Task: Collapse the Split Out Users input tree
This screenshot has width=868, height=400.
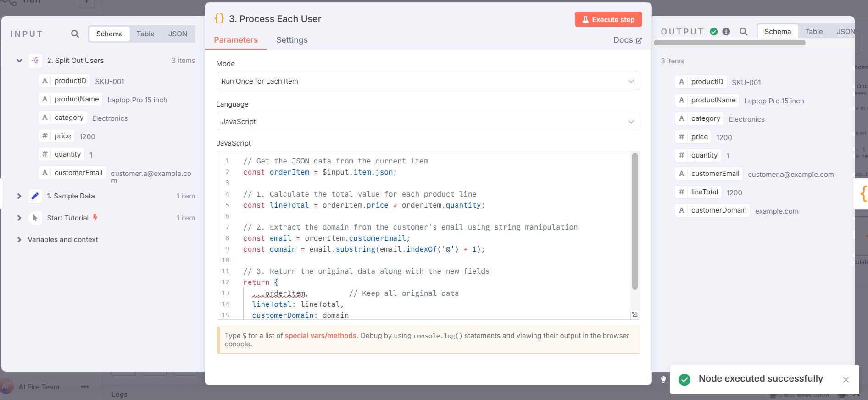Action: point(19,61)
